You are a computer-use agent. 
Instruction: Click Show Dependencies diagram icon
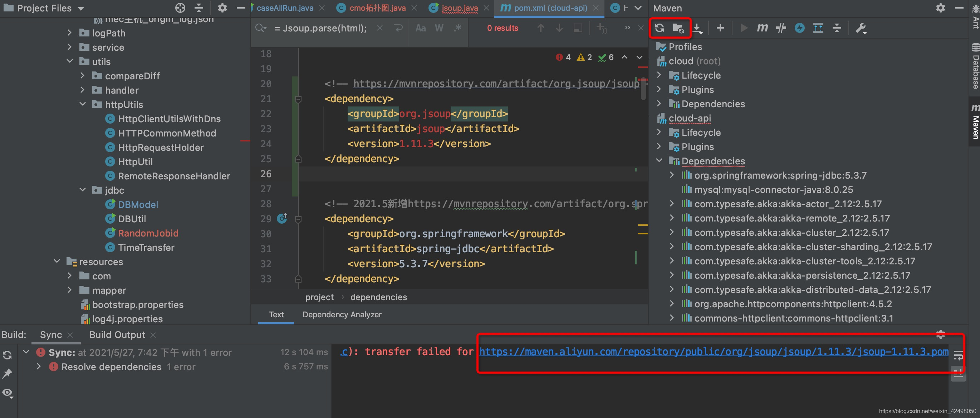coord(818,28)
